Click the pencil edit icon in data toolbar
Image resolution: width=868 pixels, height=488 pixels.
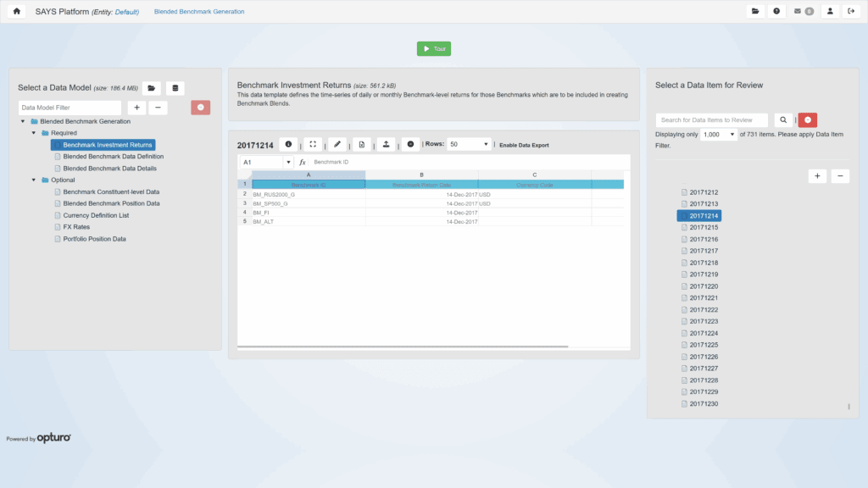pos(337,145)
